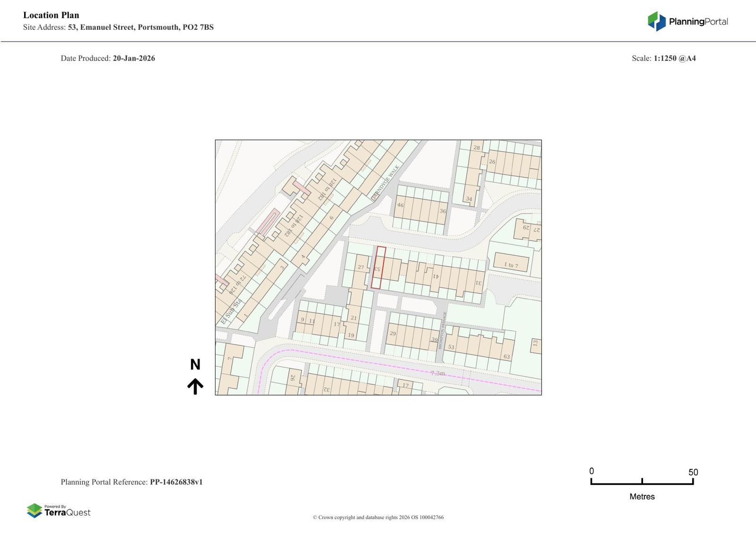Click building number 41 on the map
The image size is (756, 535).
click(x=436, y=276)
